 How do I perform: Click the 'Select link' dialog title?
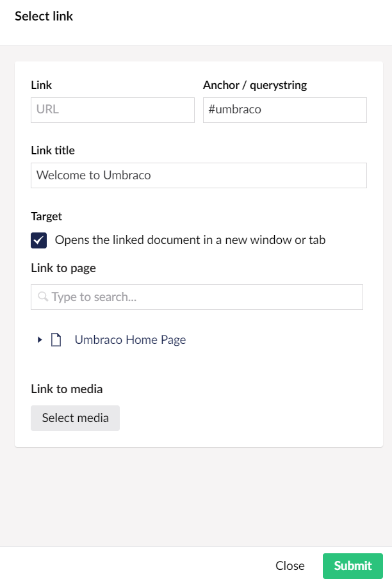[44, 16]
